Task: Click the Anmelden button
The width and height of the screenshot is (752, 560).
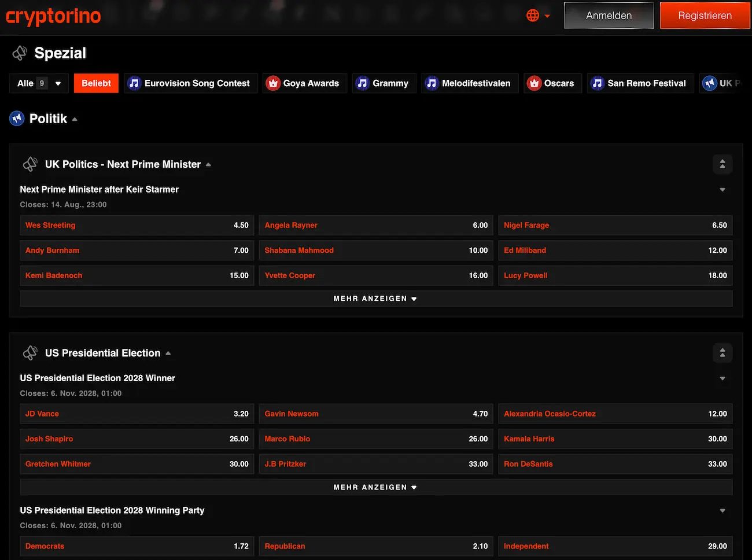Action: point(609,16)
